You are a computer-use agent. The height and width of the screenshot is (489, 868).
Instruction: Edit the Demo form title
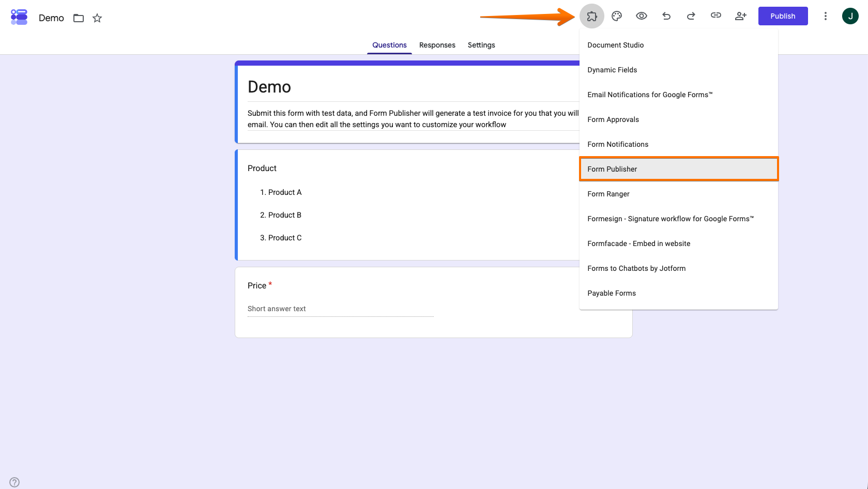pyautogui.click(x=269, y=87)
